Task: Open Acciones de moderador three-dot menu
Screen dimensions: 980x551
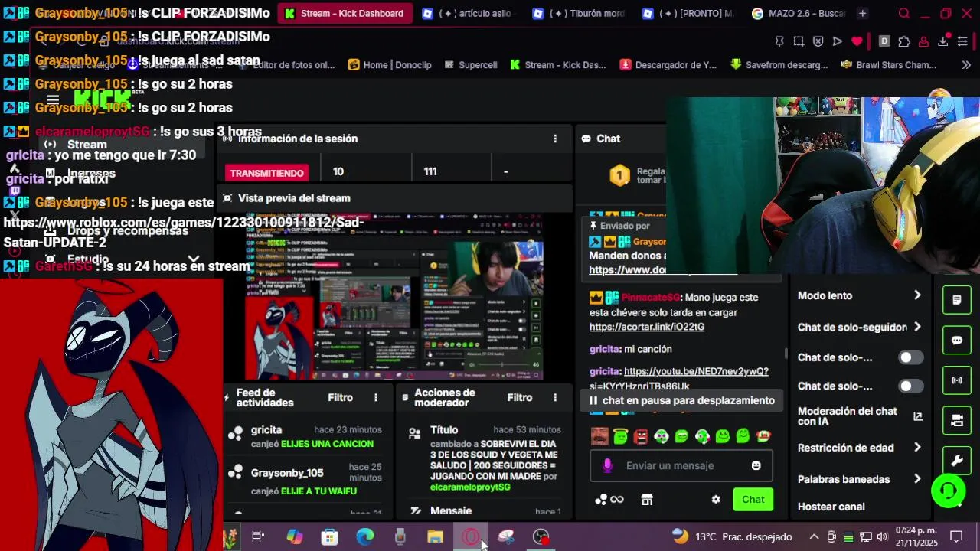Action: 555,397
